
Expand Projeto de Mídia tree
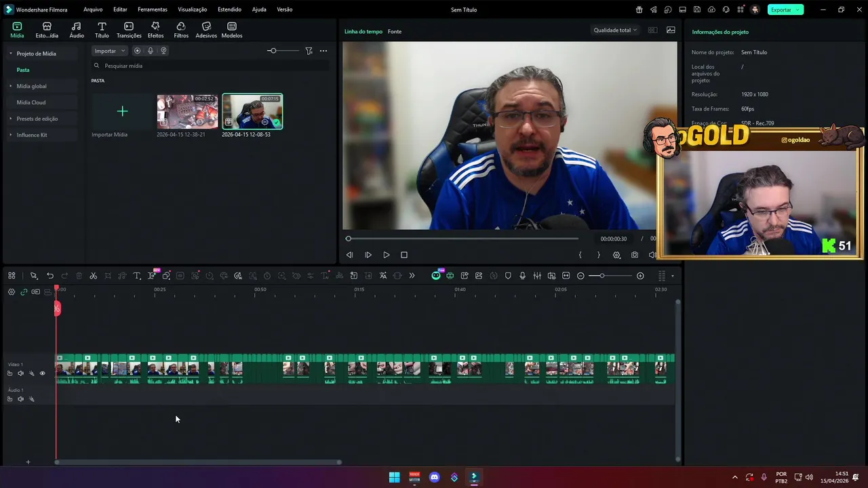point(11,54)
